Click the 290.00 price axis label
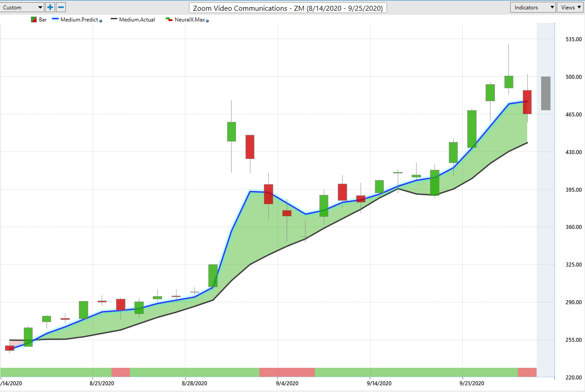Image resolution: width=585 pixels, height=392 pixels. [x=573, y=302]
